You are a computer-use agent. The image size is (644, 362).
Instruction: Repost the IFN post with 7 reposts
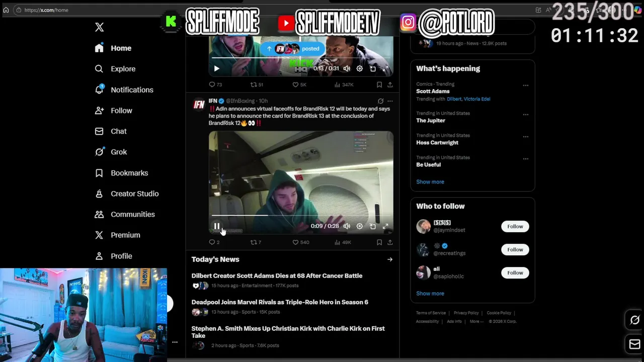[x=256, y=242]
